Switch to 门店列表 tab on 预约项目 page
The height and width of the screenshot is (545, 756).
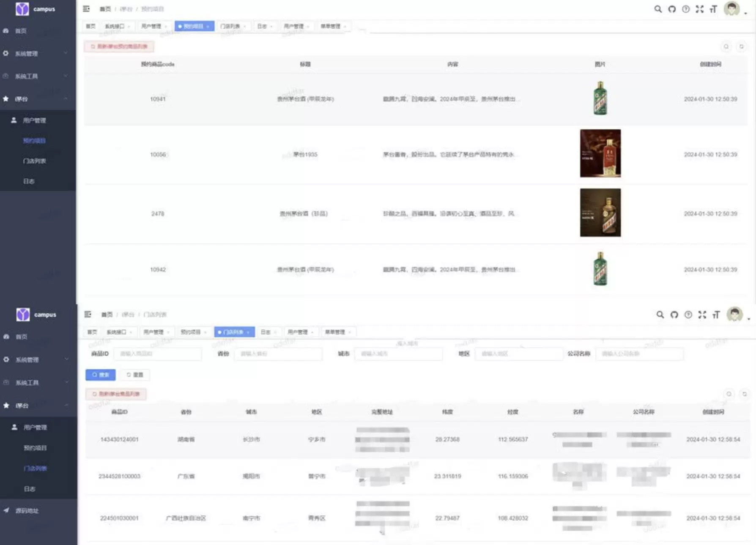233,26
